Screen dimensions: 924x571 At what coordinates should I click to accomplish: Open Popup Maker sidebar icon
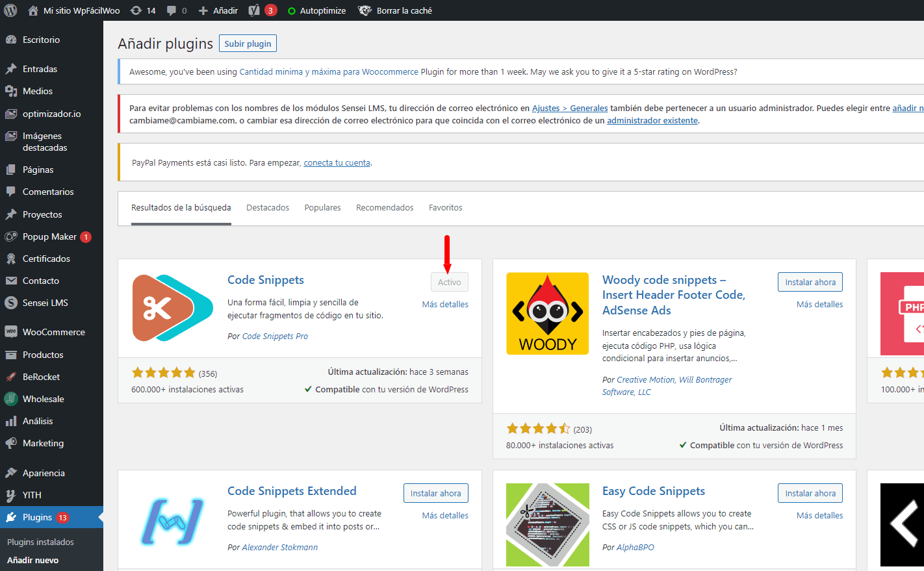(11, 236)
